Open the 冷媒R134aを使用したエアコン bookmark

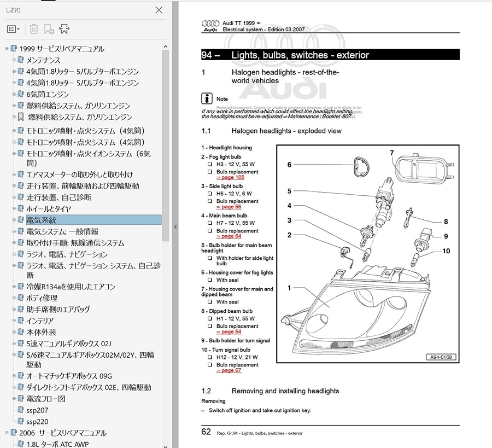tap(71, 287)
